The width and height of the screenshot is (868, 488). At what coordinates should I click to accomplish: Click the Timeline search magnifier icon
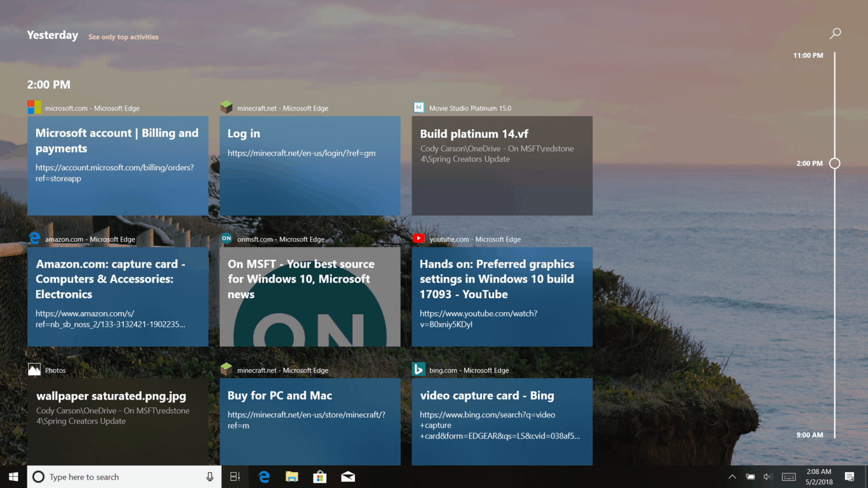point(835,33)
